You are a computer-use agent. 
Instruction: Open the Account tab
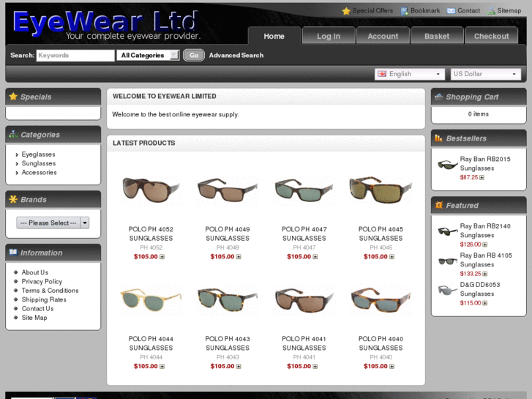383,36
